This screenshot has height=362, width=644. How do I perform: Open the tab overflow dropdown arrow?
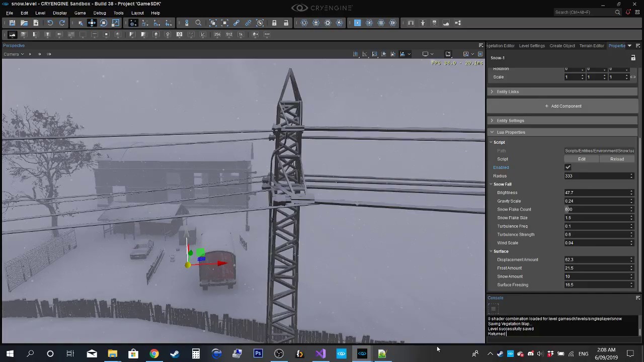(629, 46)
